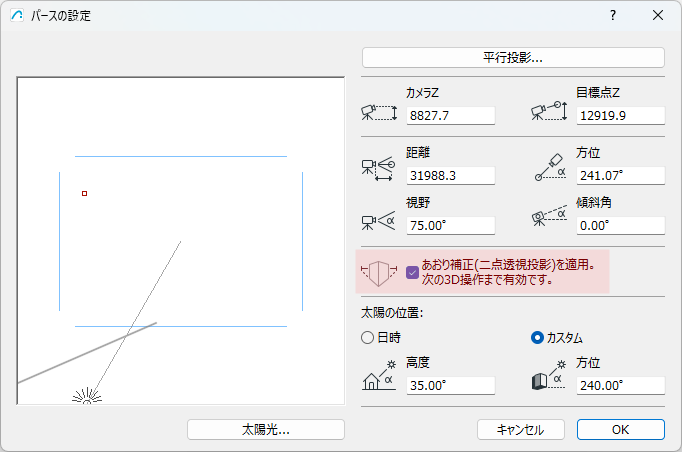
Task: Click the あおり補正(二点透視投影)を適用 text
Action: click(x=508, y=265)
